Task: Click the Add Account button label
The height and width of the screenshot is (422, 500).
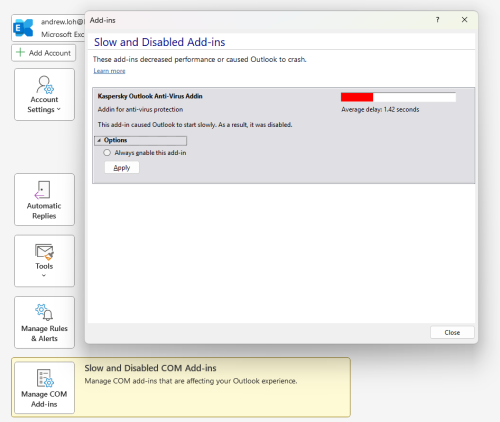Action: click(50, 53)
